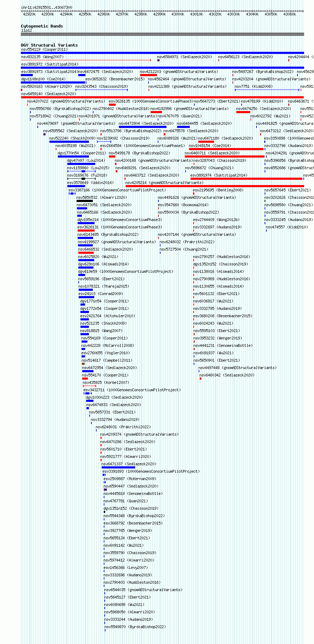Open esv2744409 (Wong2012b) variant
Screen dimensions: 314x644
(x=216, y=220)
